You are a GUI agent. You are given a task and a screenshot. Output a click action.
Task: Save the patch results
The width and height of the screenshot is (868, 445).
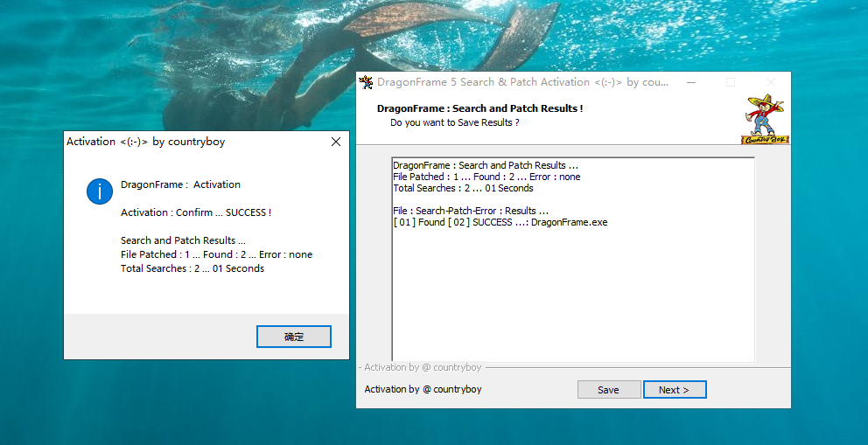609,390
